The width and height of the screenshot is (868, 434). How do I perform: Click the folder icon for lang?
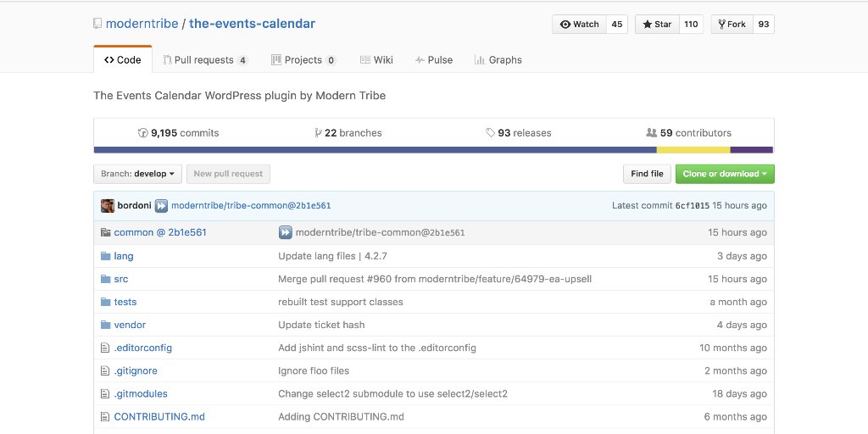point(106,256)
